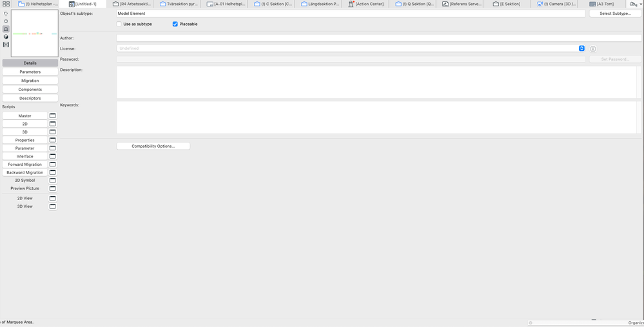Open the 2D script

point(25,124)
